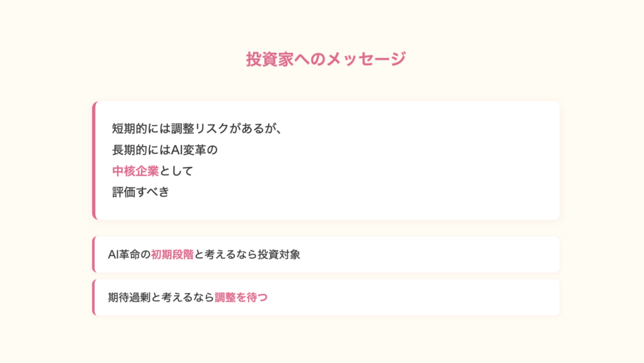This screenshot has width=644, height=363.
Task: Click the line 短期的には調整リスクがあるが、
Action: 197,128
